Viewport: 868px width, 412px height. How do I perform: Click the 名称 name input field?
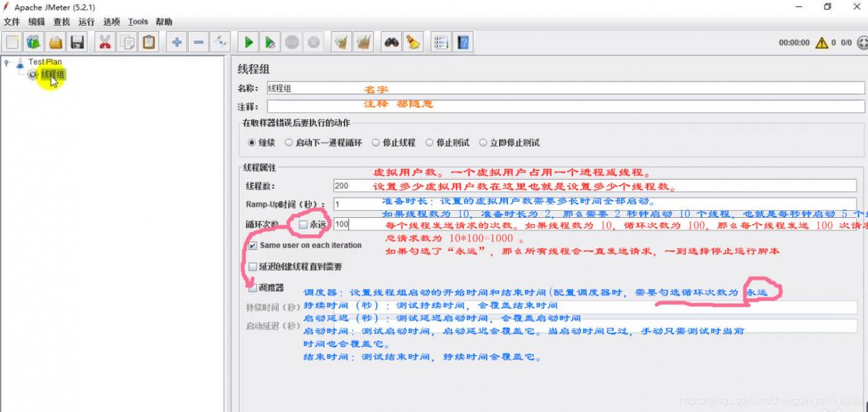coord(565,88)
